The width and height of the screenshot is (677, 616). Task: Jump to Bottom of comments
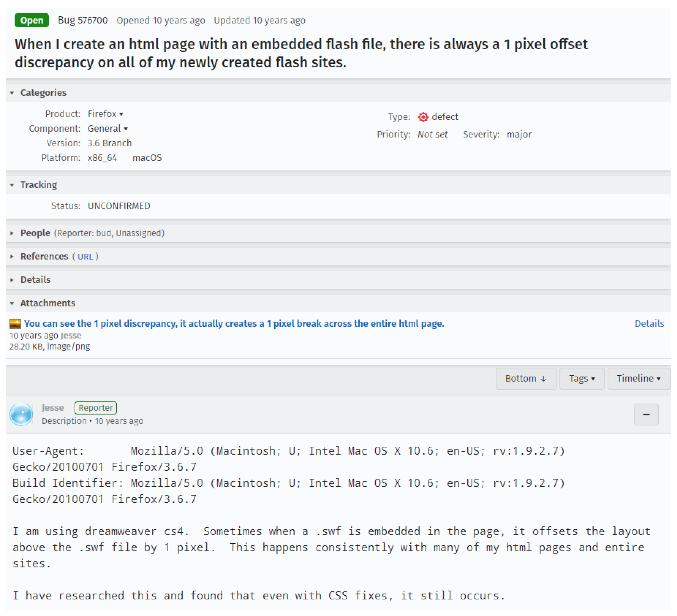[x=526, y=378]
